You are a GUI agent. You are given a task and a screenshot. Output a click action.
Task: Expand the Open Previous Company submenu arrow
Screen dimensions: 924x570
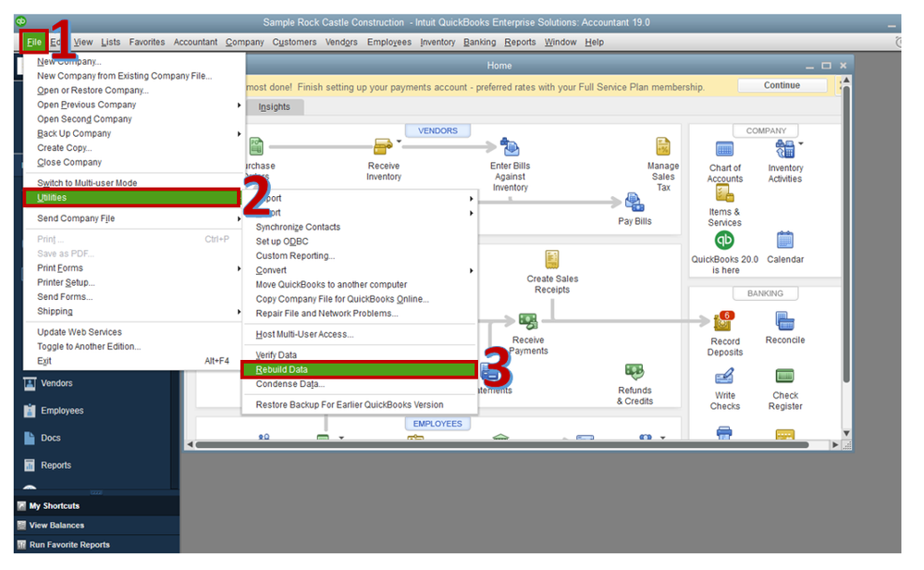pos(239,105)
